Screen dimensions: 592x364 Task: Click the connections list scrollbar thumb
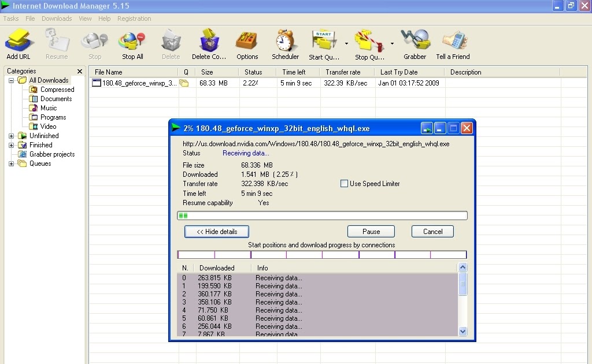tap(462, 284)
